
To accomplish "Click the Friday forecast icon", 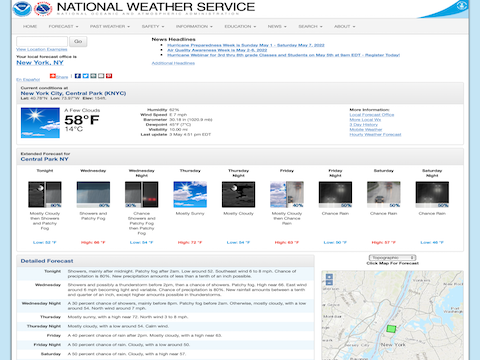I will [x=287, y=194].
